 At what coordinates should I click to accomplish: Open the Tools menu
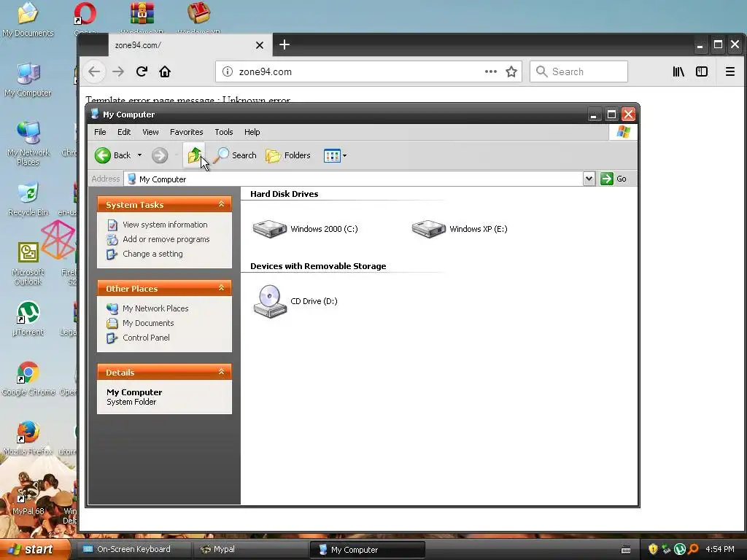tap(223, 132)
